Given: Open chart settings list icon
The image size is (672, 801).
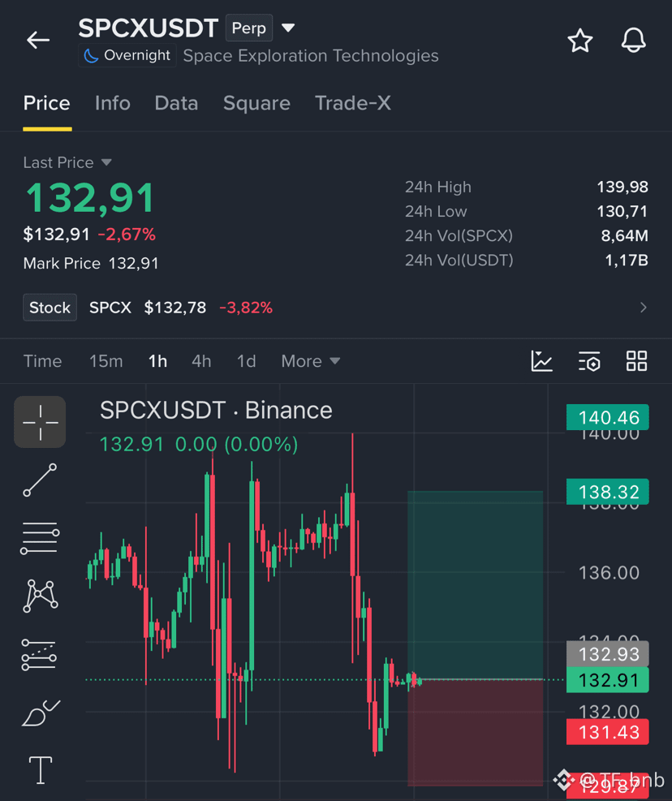Looking at the screenshot, I should pos(589,361).
